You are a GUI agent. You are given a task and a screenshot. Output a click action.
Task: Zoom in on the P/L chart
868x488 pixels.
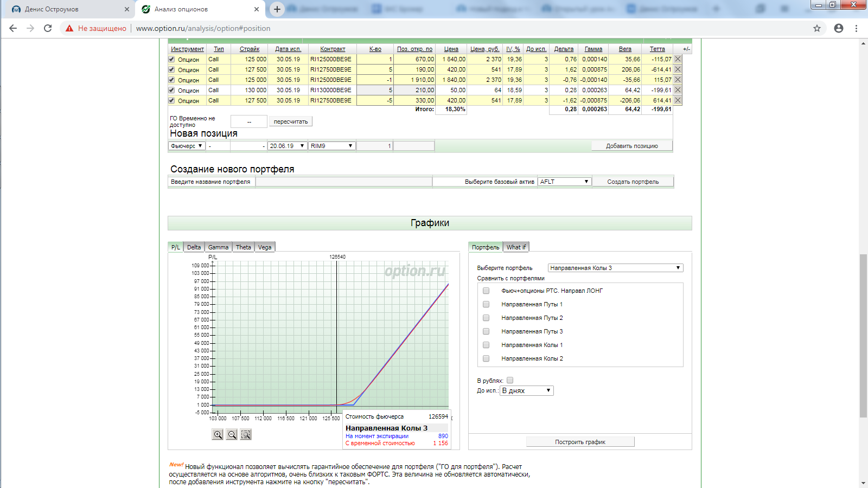[x=218, y=434]
